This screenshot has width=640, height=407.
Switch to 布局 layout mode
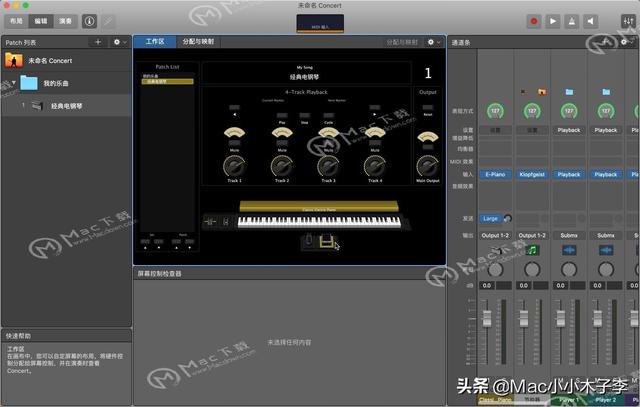(16, 21)
